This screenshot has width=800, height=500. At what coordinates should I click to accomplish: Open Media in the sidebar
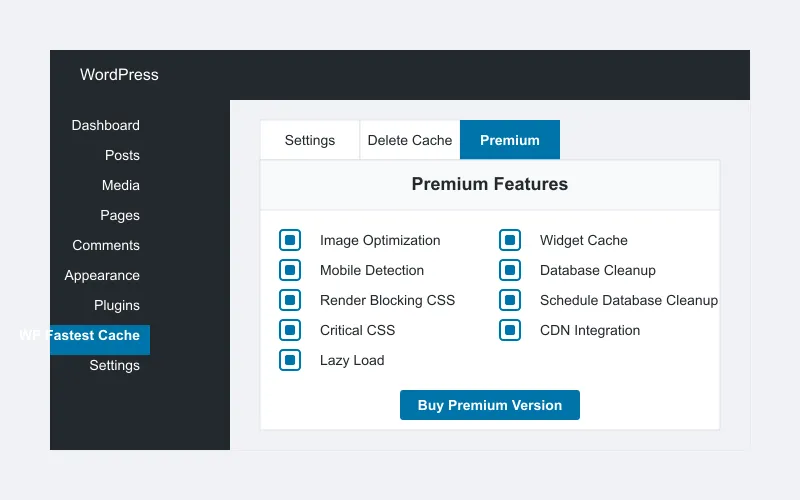121,185
